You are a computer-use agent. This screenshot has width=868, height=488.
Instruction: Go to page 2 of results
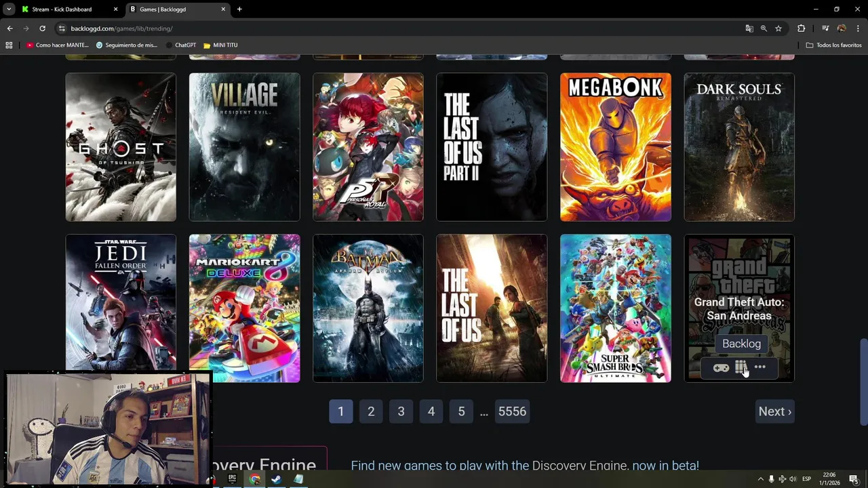pos(371,411)
